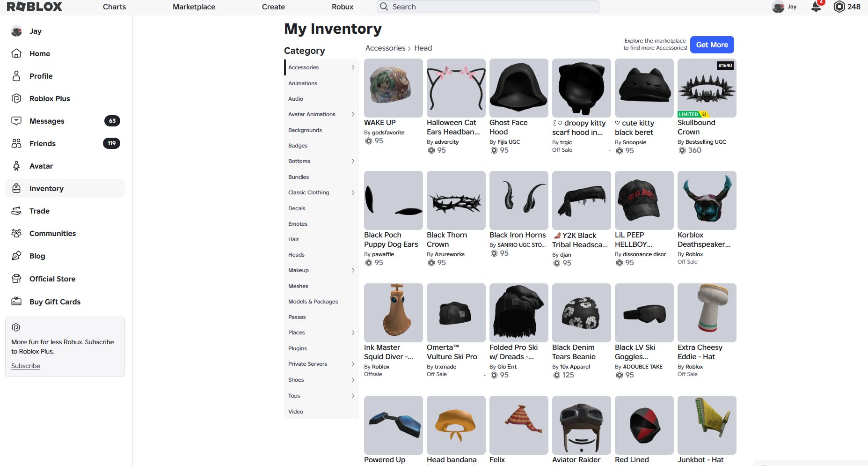Expand the Accessories category chevron
Image resolution: width=868 pixels, height=466 pixels.
point(353,67)
